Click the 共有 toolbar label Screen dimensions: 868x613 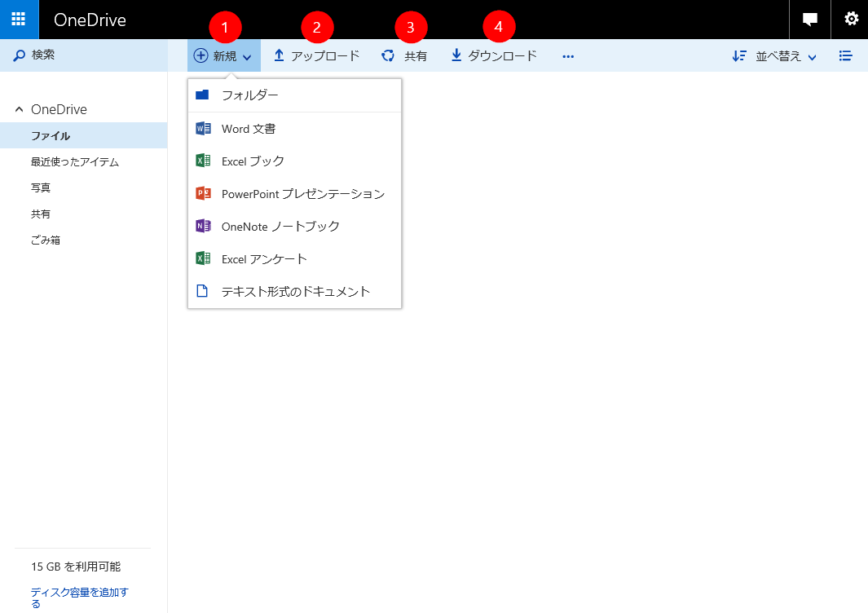pos(415,56)
